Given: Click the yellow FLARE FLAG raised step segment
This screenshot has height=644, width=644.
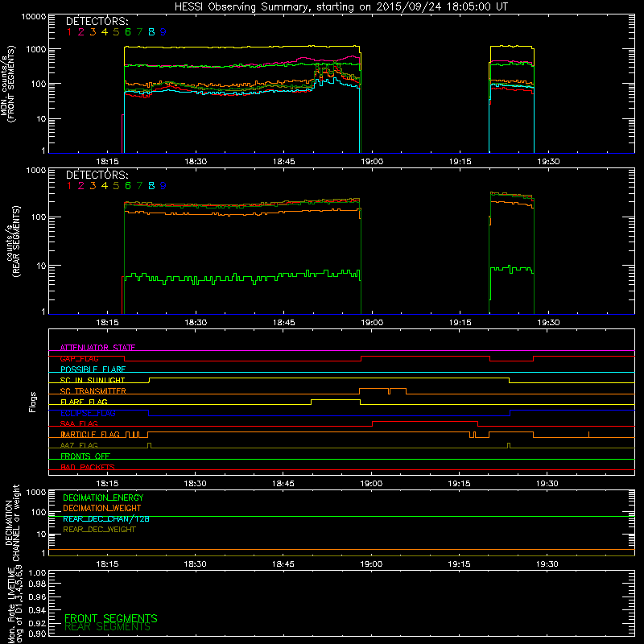Looking at the screenshot, I should coord(336,399).
